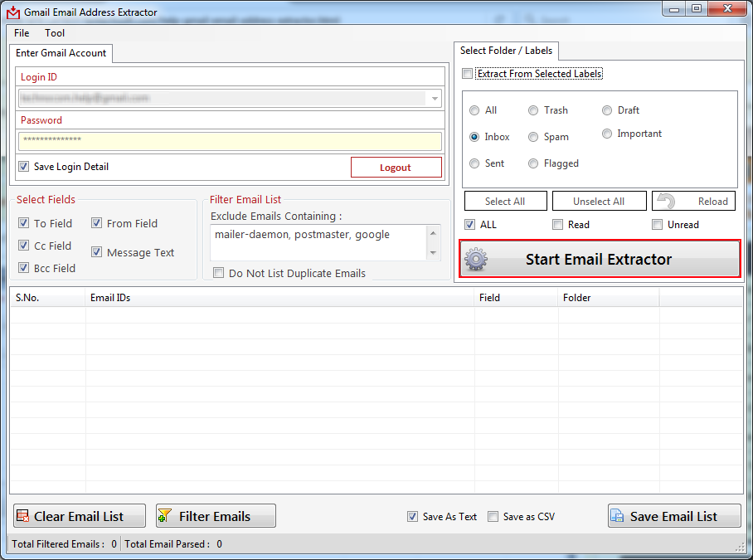Click the Unselect All button
The height and width of the screenshot is (560, 753).
(599, 202)
